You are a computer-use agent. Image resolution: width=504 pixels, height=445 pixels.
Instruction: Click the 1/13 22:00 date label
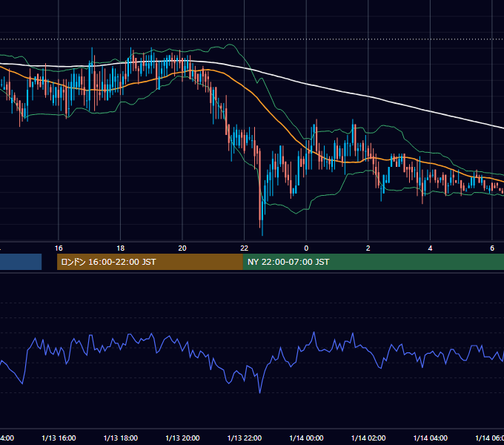245,438
